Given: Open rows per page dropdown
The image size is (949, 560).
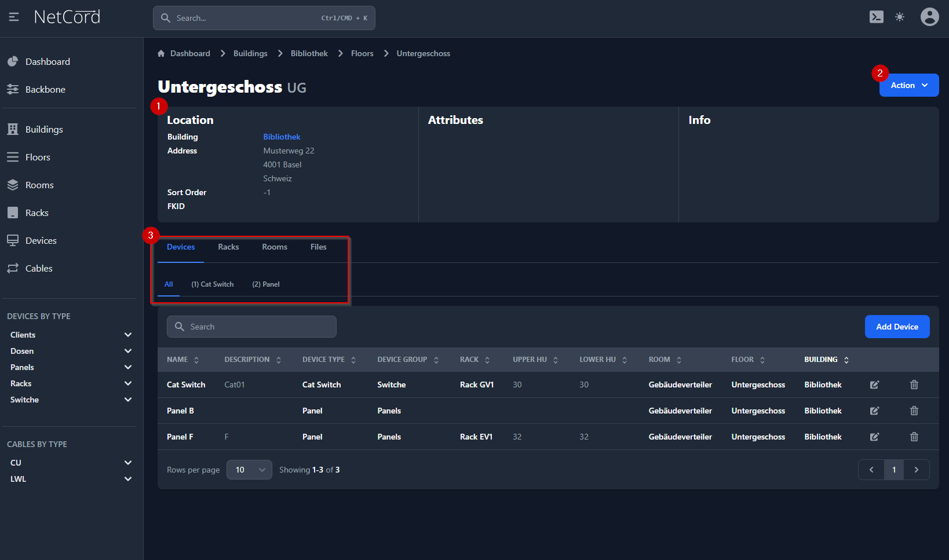Looking at the screenshot, I should pos(249,470).
